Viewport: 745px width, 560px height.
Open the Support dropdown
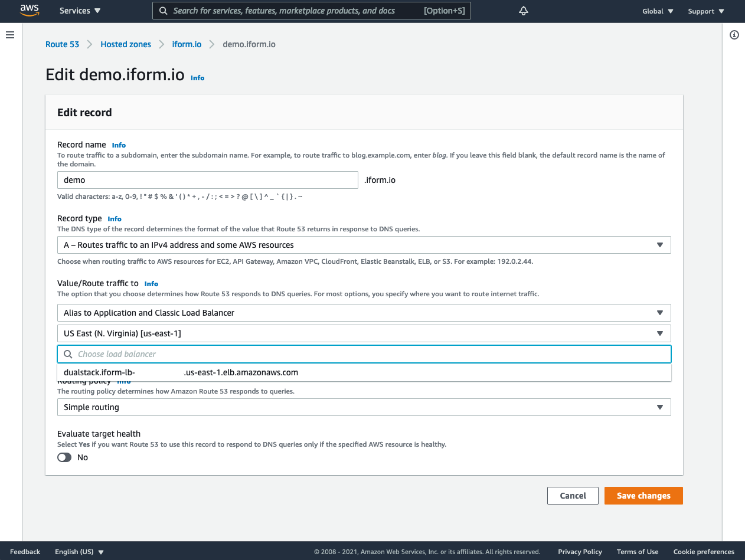point(705,11)
